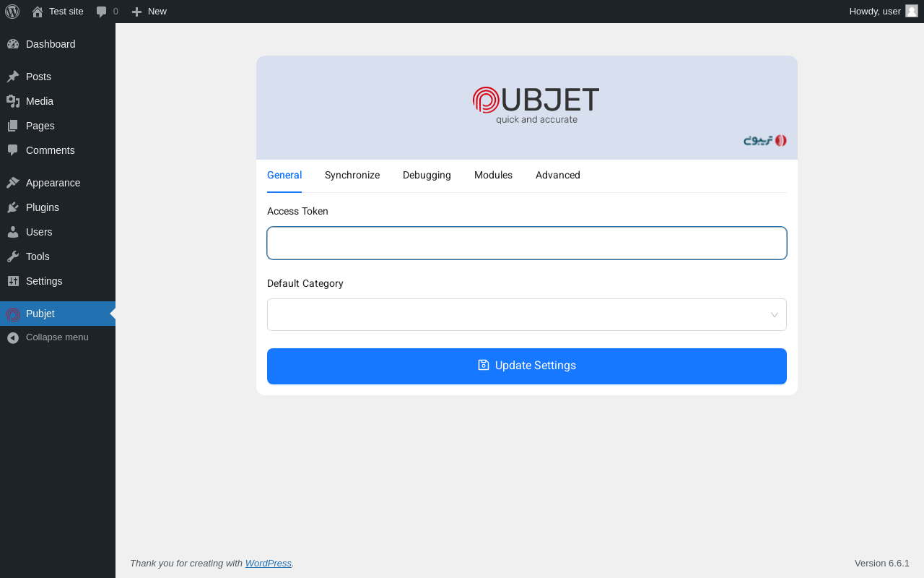This screenshot has height=578, width=924.
Task: Go to Posts in sidebar menu
Action: click(58, 77)
